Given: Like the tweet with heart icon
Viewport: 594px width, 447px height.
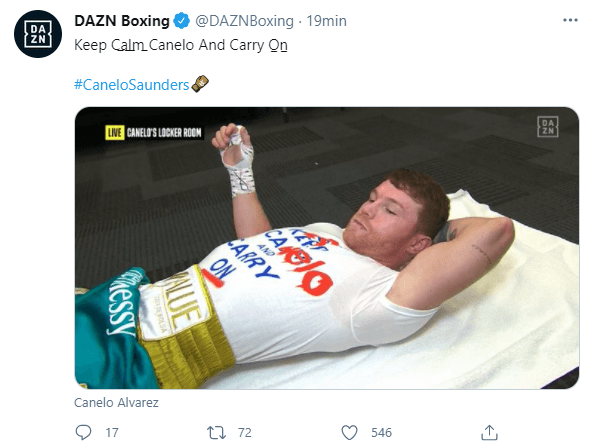Looking at the screenshot, I should pos(349,433).
